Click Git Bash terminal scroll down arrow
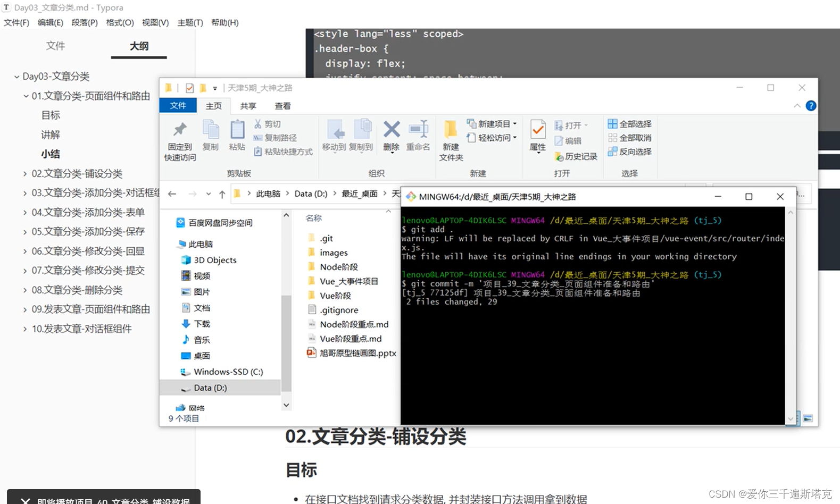The height and width of the screenshot is (504, 840). coord(791,419)
